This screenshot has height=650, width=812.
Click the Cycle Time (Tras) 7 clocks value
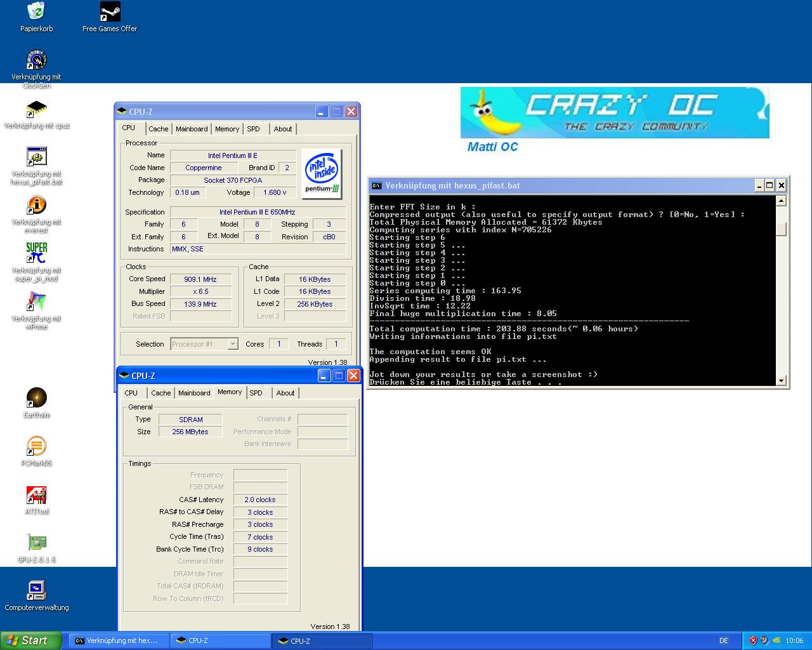pos(260,537)
